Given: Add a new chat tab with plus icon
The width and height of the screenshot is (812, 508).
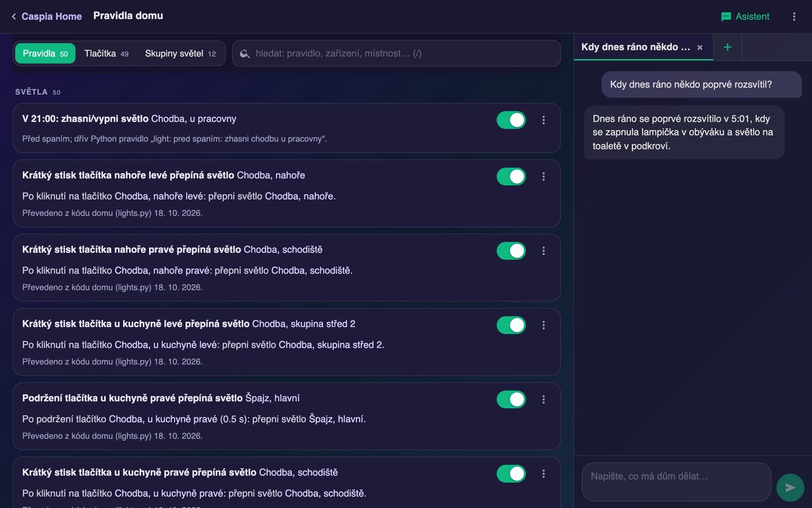Looking at the screenshot, I should [x=727, y=47].
